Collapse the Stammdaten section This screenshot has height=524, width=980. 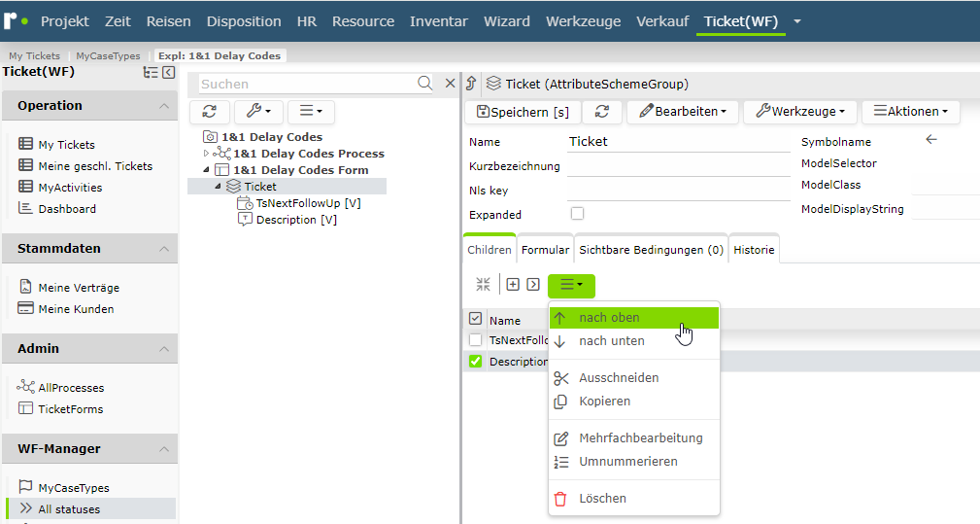pos(164,249)
